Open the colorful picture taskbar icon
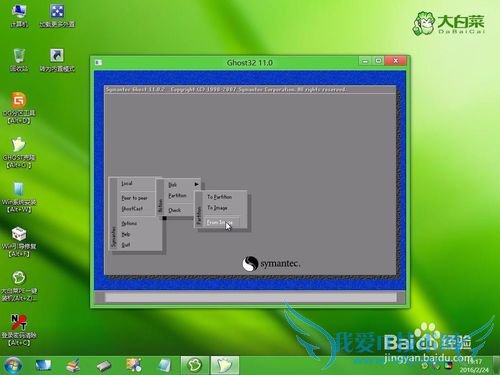The width and height of the screenshot is (500, 375). [x=134, y=365]
